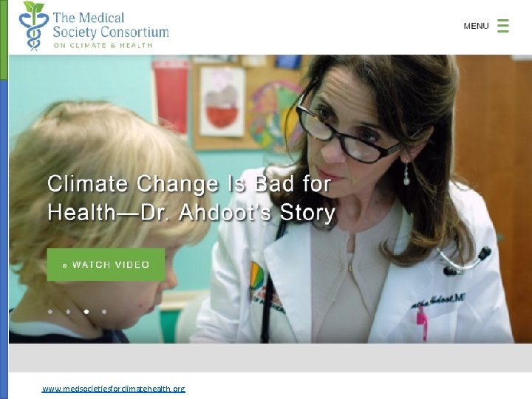This screenshot has width=532, height=399.
Task: Select the first carousel slide dot
Action: click(x=50, y=312)
